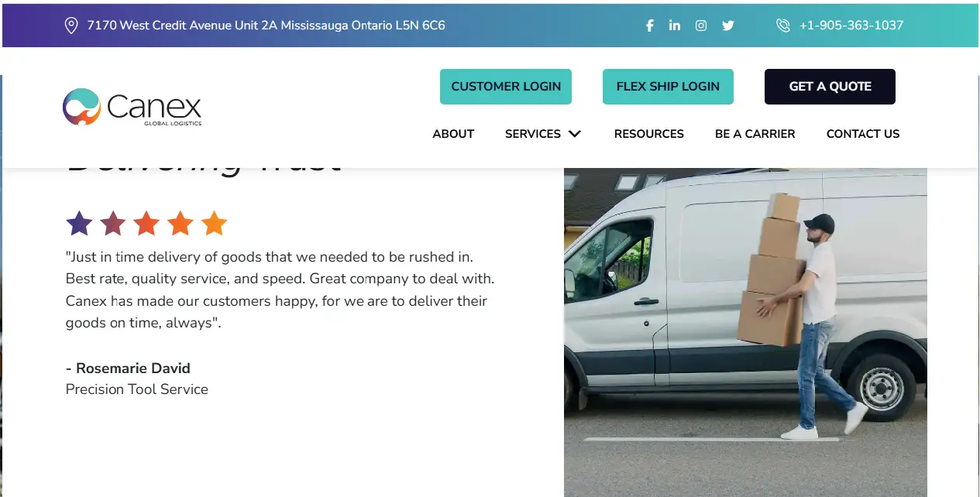This screenshot has height=497, width=980.
Task: Open the LinkedIn social icon
Action: point(675,26)
